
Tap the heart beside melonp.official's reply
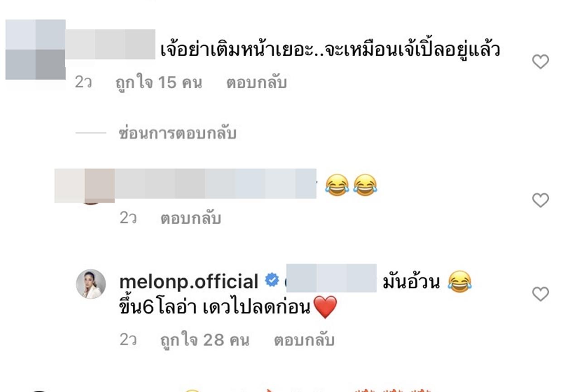[540, 294]
